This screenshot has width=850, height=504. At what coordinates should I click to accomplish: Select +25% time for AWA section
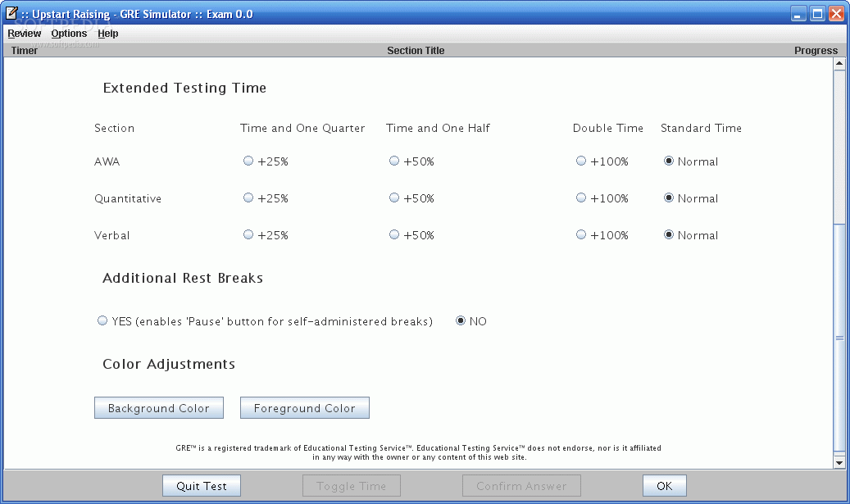pyautogui.click(x=248, y=161)
